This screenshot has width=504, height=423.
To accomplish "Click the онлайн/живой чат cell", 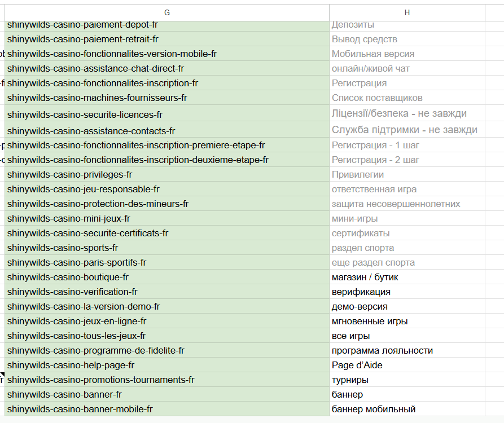I will [407, 68].
